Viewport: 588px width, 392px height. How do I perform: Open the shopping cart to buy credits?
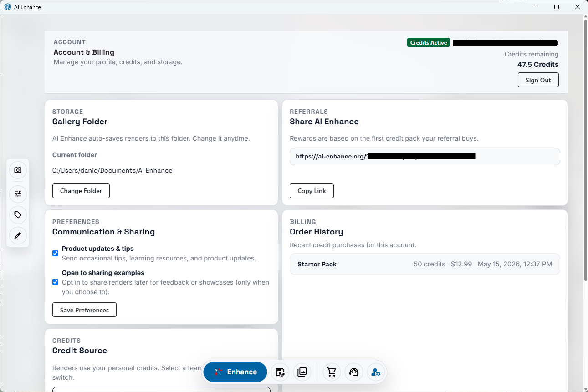332,372
